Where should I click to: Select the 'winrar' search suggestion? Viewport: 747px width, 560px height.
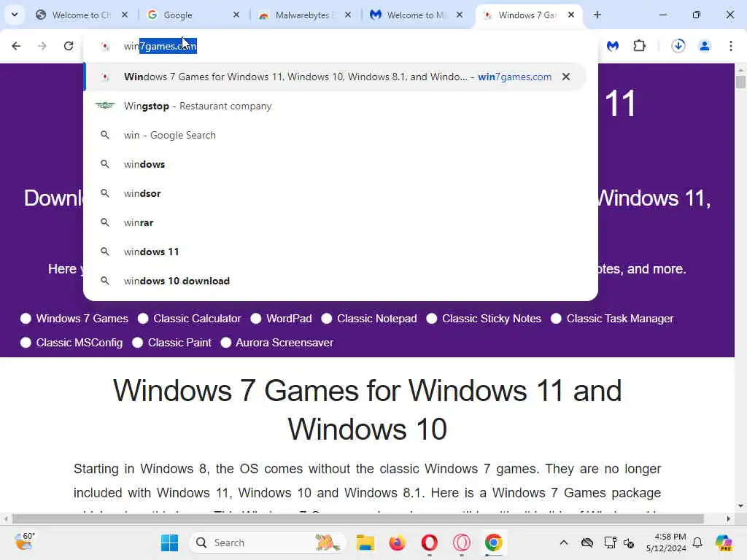pyautogui.click(x=334, y=222)
